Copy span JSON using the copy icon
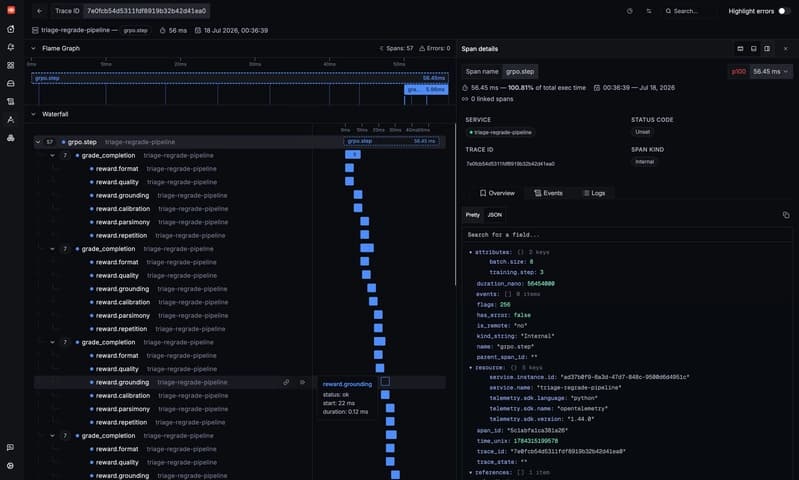Image resolution: width=799 pixels, height=480 pixels. pos(786,215)
